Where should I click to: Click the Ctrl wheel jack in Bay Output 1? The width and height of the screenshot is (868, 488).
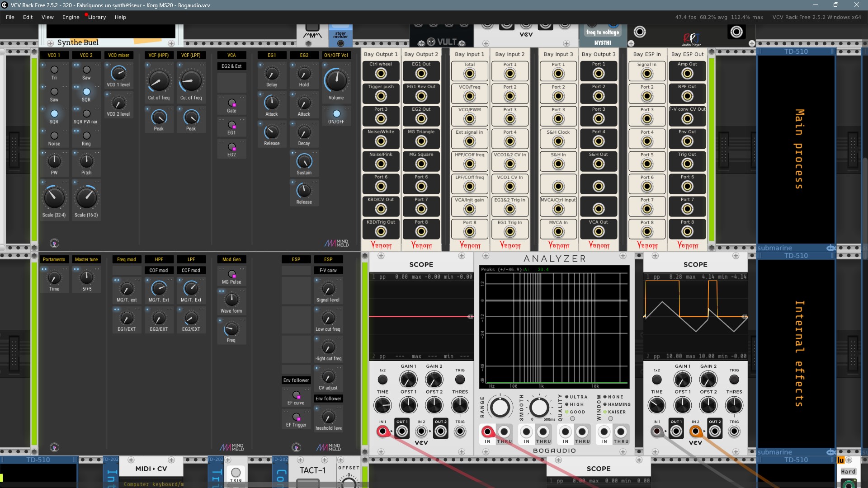coord(381,74)
